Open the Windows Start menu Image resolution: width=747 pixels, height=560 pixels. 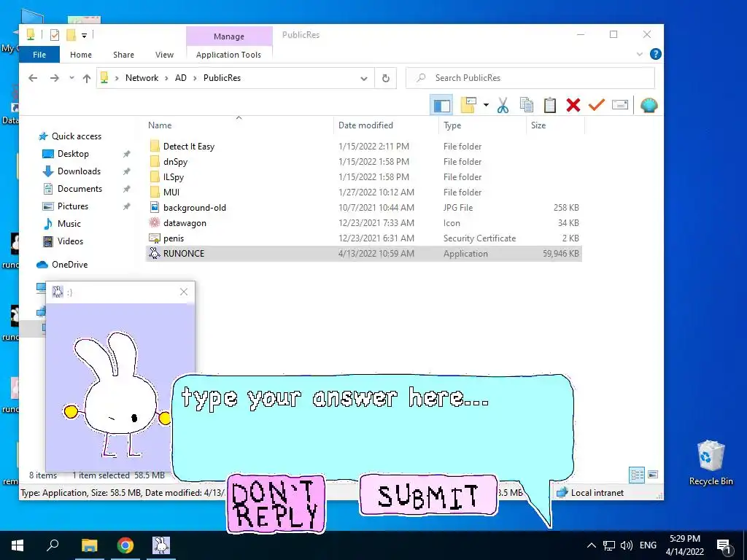click(18, 545)
